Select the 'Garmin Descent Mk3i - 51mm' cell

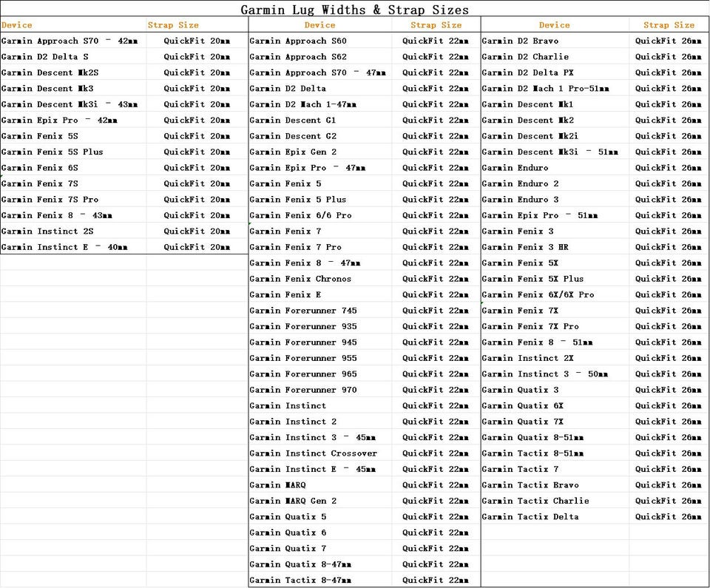coord(555,152)
